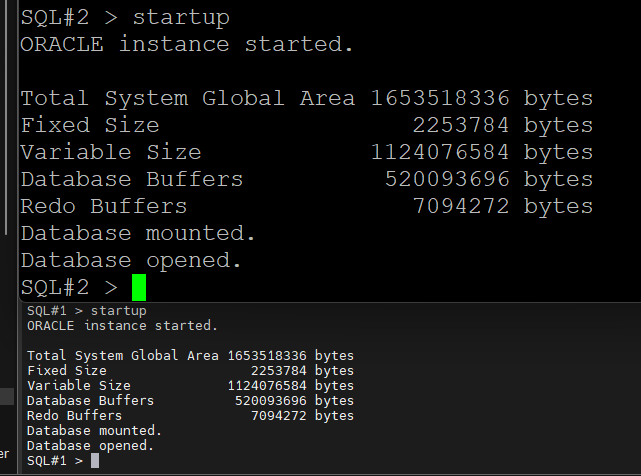This screenshot has width=641, height=476.
Task: Click 'Database mounted.' in the SQL#1 pane
Action: [94, 431]
